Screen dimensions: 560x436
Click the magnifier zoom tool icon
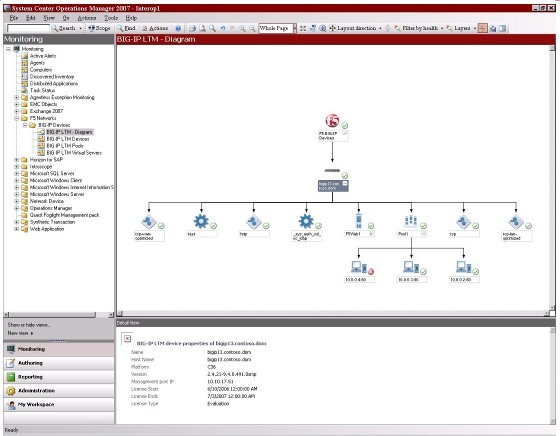(212, 28)
